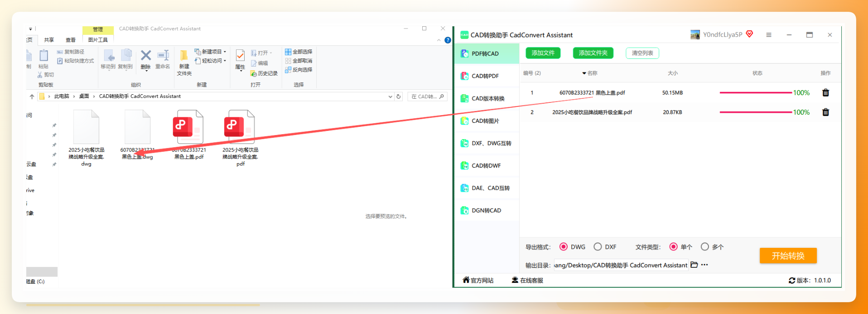Open the DAE、CAD互转 mode
Screen dimensions: 868x314
point(487,188)
